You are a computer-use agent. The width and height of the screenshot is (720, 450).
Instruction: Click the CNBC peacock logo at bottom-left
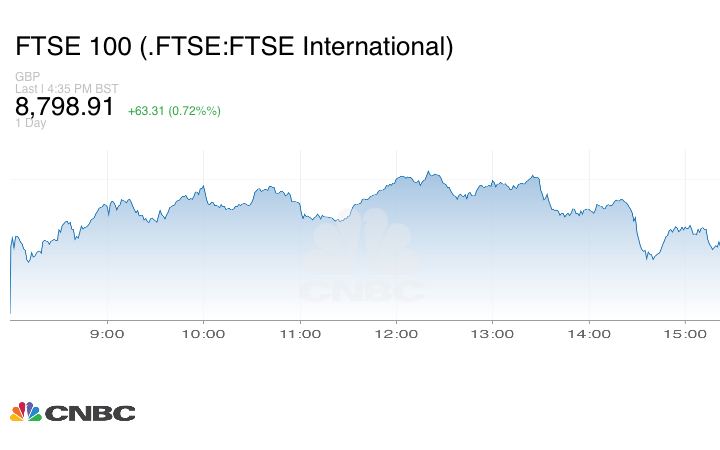point(25,412)
